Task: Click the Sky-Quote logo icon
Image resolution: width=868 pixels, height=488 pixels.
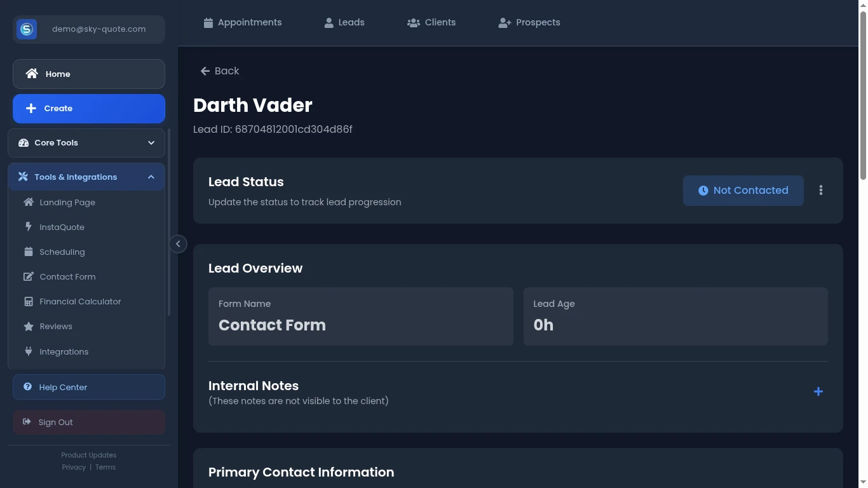Action: pos(27,29)
